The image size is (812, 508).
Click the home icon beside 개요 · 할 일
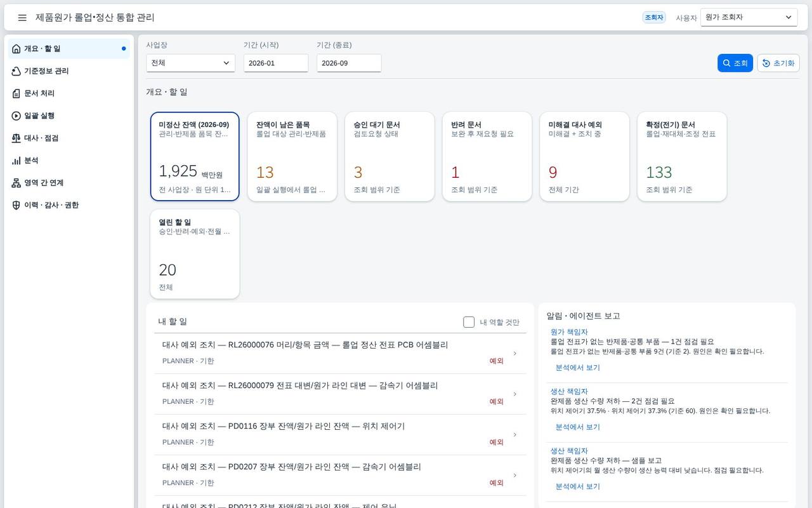pyautogui.click(x=16, y=48)
